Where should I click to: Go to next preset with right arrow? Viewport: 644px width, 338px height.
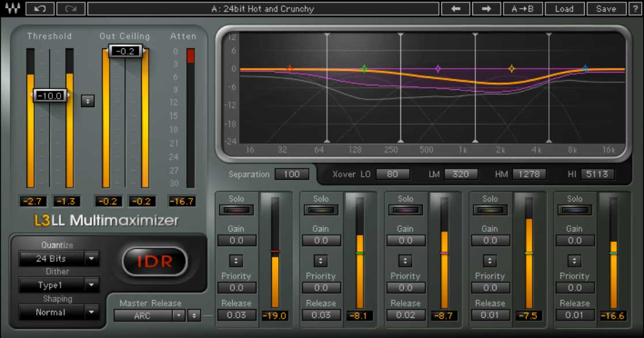[x=486, y=9]
